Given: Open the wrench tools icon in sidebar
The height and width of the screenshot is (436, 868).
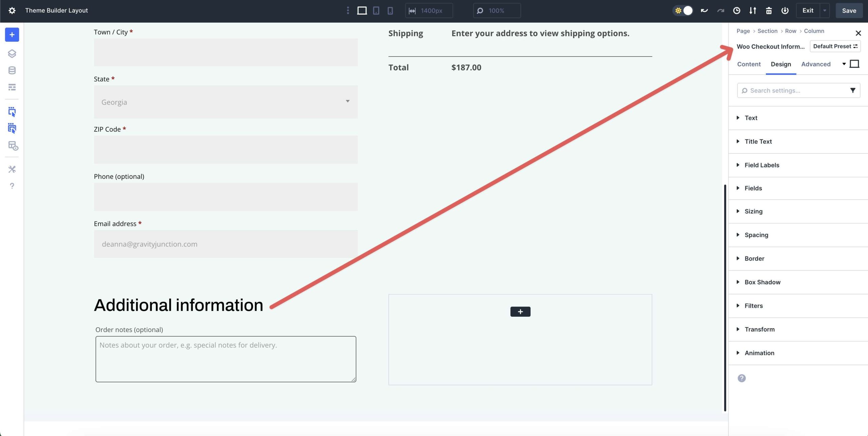Looking at the screenshot, I should 12,169.
